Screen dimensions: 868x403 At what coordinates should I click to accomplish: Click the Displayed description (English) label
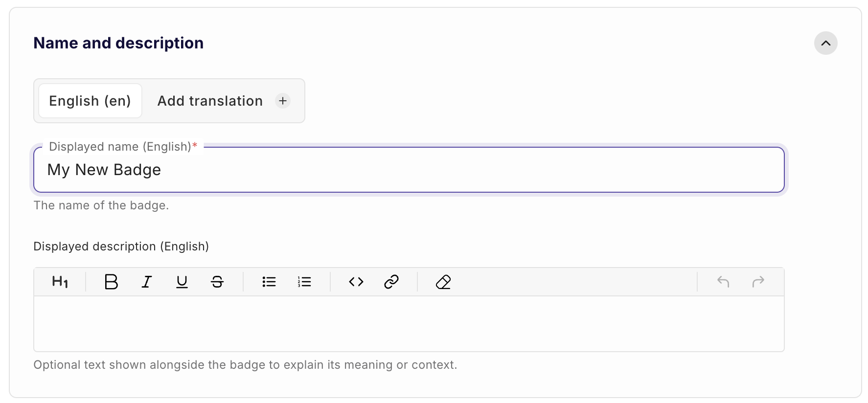click(121, 246)
